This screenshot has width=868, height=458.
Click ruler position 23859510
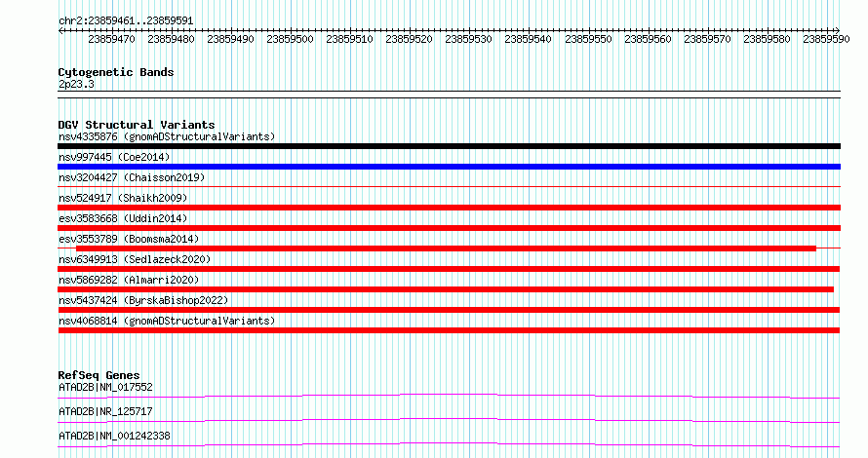click(x=349, y=39)
